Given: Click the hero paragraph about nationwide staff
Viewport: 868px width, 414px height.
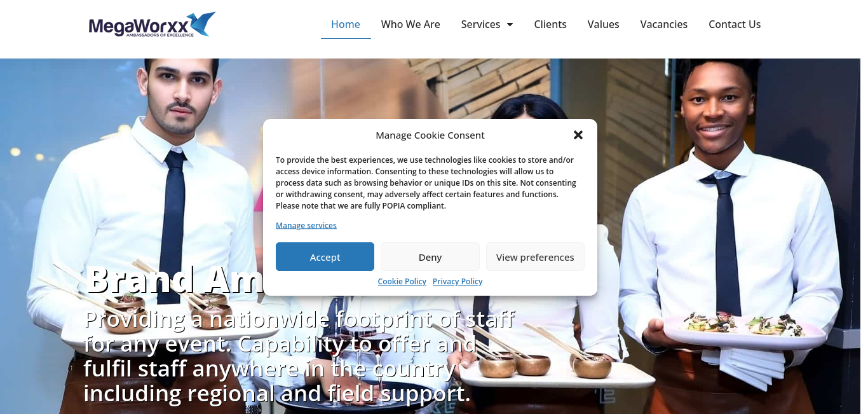Looking at the screenshot, I should coord(299,356).
